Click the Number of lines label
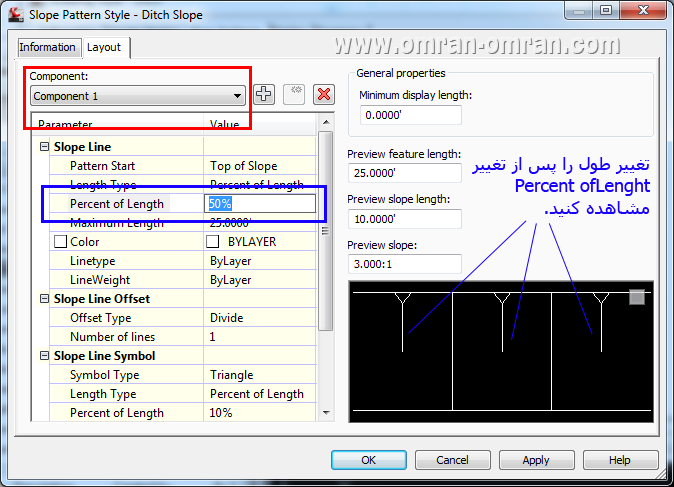Screen dimensions: 674x487 [112, 337]
